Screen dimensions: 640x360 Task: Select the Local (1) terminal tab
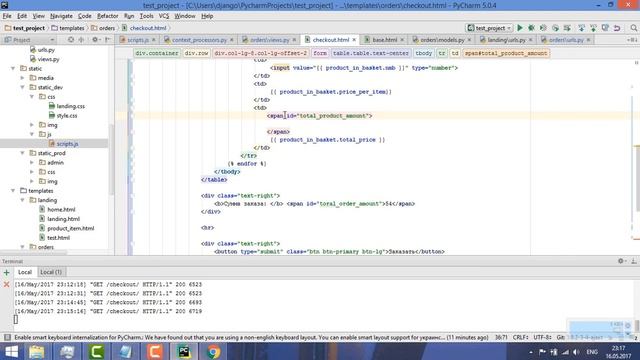click(x=51, y=272)
